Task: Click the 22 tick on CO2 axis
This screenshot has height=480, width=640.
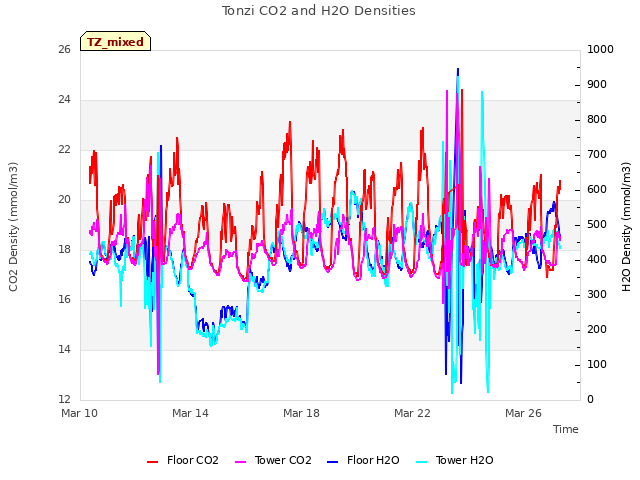Action: click(64, 150)
